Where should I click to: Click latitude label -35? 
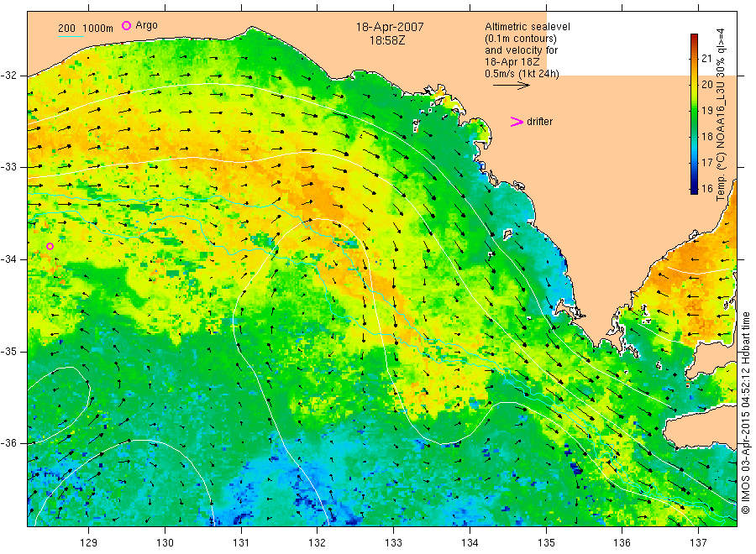click(x=8, y=351)
